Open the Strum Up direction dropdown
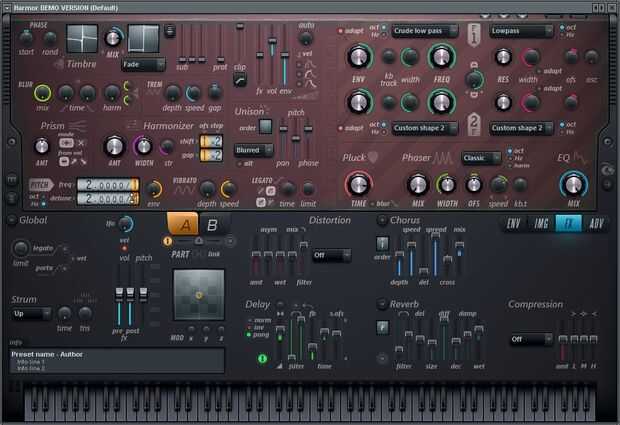Screen dimensions: 620x425 tap(31, 314)
